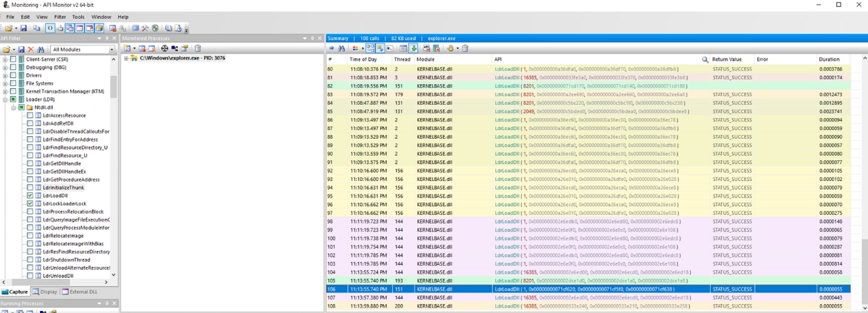This screenshot has height=313, width=868.
Task: Click the trash clear icon in Summary toolbar
Action: click(465, 49)
